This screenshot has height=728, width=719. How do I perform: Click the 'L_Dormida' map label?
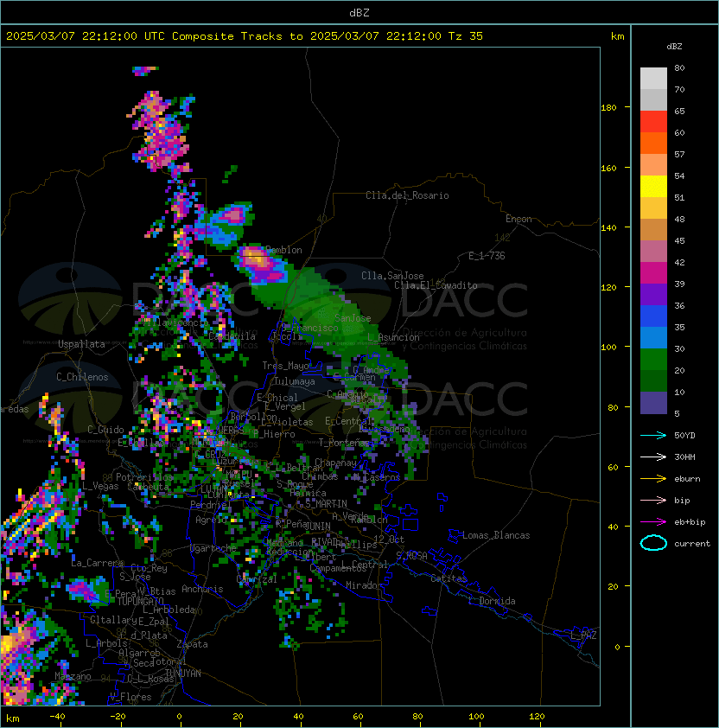(492, 601)
